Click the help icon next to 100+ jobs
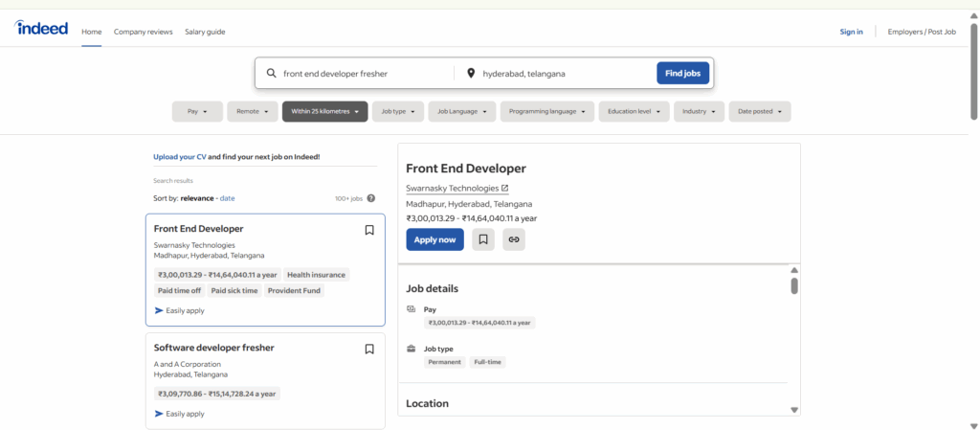Viewport: 980px width, 430px height. click(371, 198)
